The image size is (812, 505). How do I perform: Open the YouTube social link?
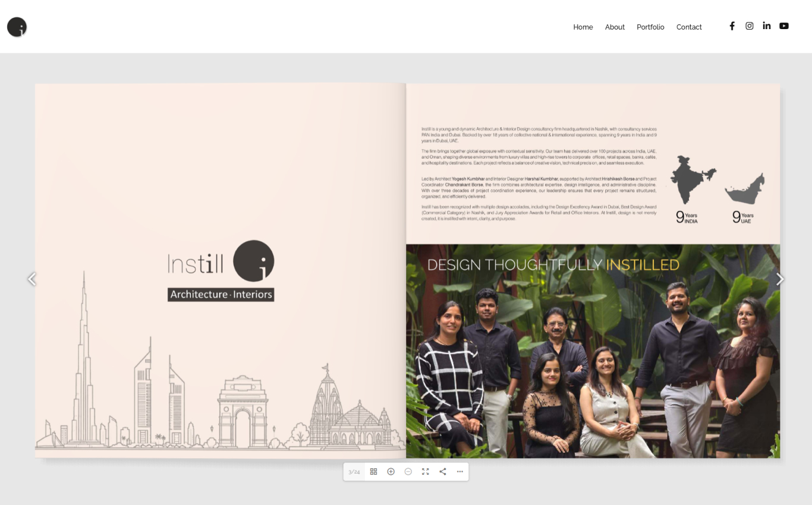click(x=784, y=26)
